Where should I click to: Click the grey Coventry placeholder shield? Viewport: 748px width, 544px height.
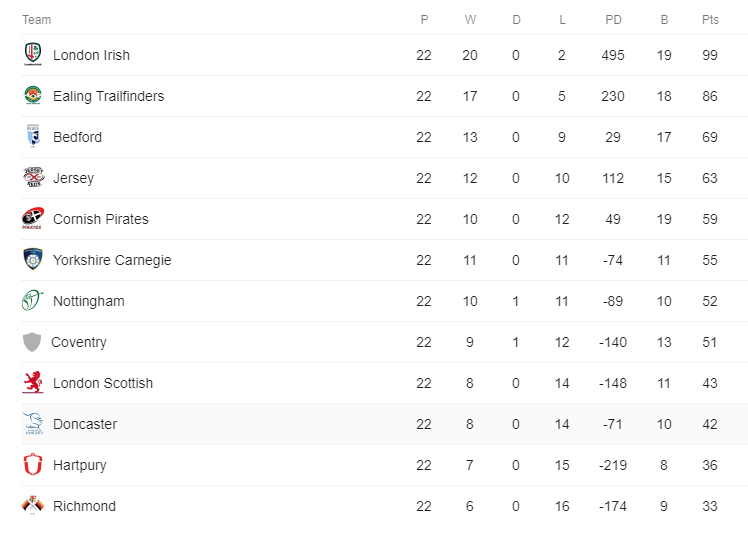[32, 342]
